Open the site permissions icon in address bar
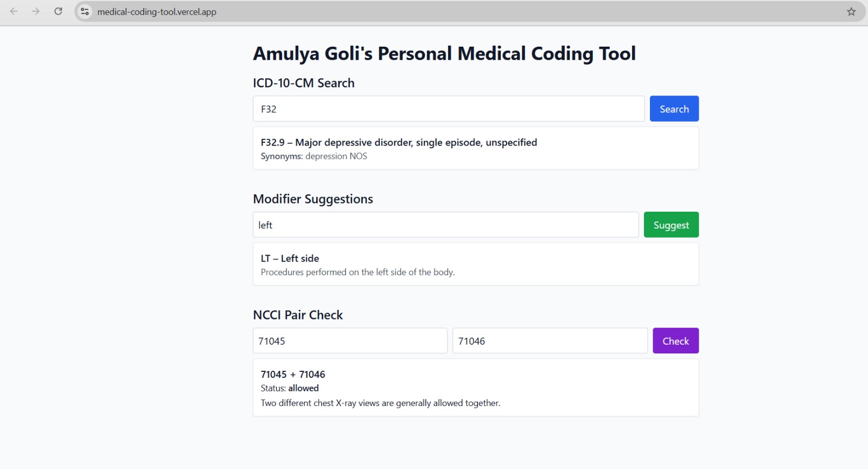Viewport: 868px width, 469px height. tap(84, 11)
